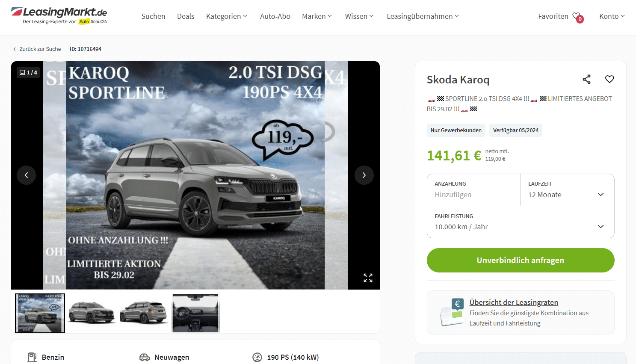Click the Skoda Karoq title
The width and height of the screenshot is (636, 364).
(x=458, y=80)
